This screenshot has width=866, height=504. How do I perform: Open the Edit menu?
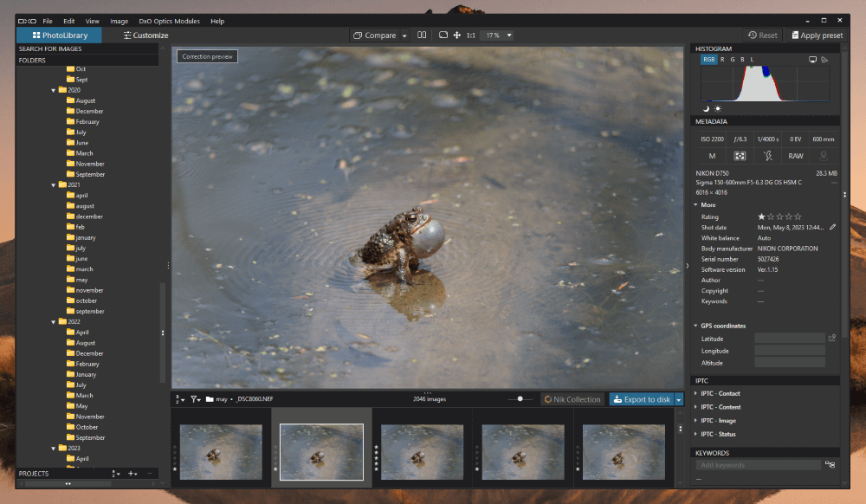click(x=68, y=21)
